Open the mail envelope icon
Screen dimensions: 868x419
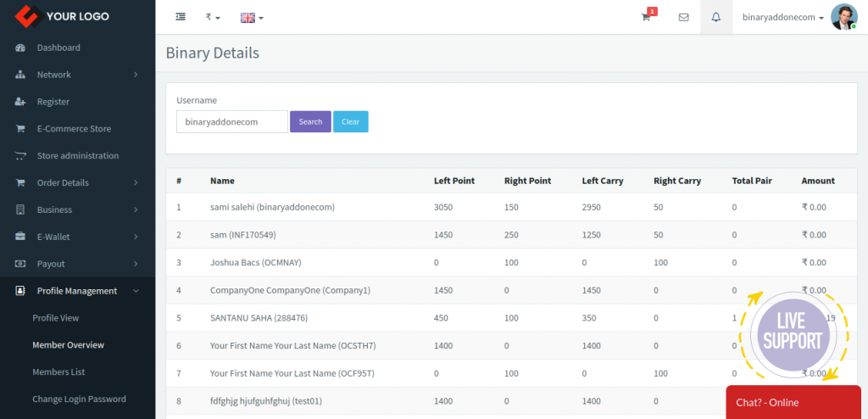[x=684, y=17]
